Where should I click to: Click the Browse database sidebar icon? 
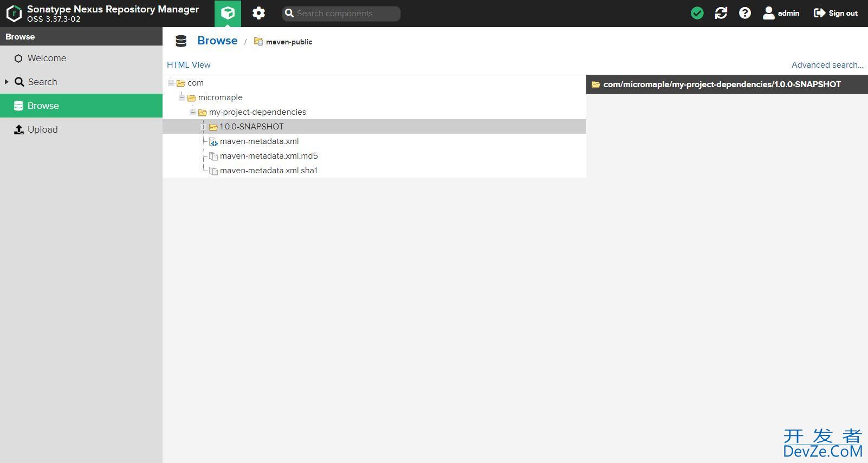(18, 106)
